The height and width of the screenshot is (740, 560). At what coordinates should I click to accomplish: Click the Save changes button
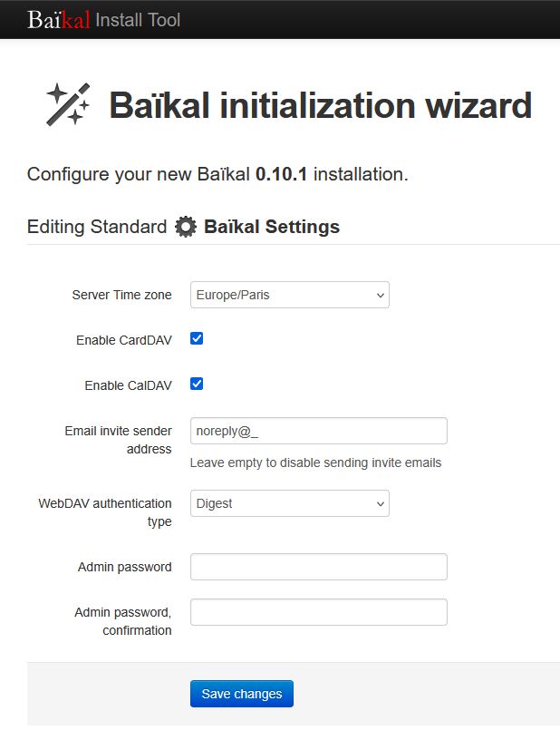pyautogui.click(x=242, y=694)
